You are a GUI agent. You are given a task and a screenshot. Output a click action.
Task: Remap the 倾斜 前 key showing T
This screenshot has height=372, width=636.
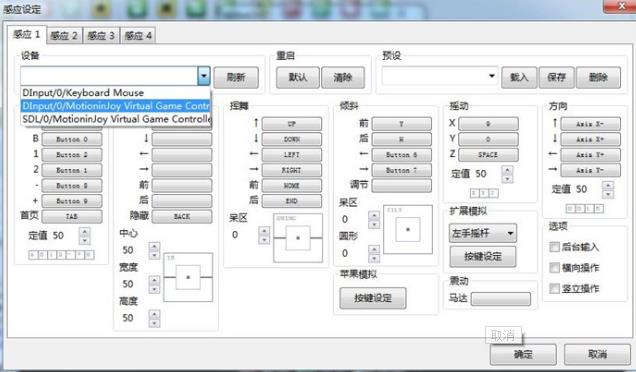click(402, 124)
